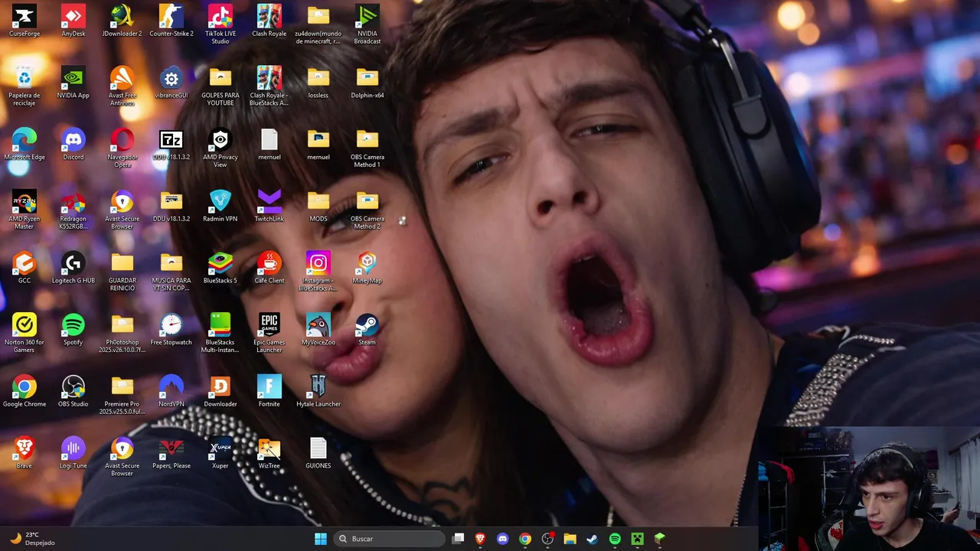Select the Steam desktop shortcut

click(x=367, y=330)
